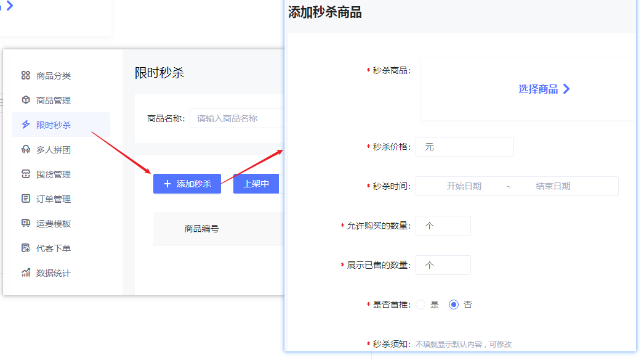Open 数据统计 via the chart icon
Image resolution: width=644 pixels, height=360 pixels.
(25, 272)
